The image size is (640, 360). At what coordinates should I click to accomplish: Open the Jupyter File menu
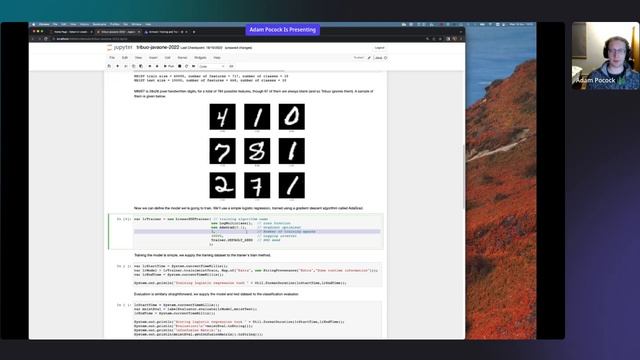(x=112, y=58)
